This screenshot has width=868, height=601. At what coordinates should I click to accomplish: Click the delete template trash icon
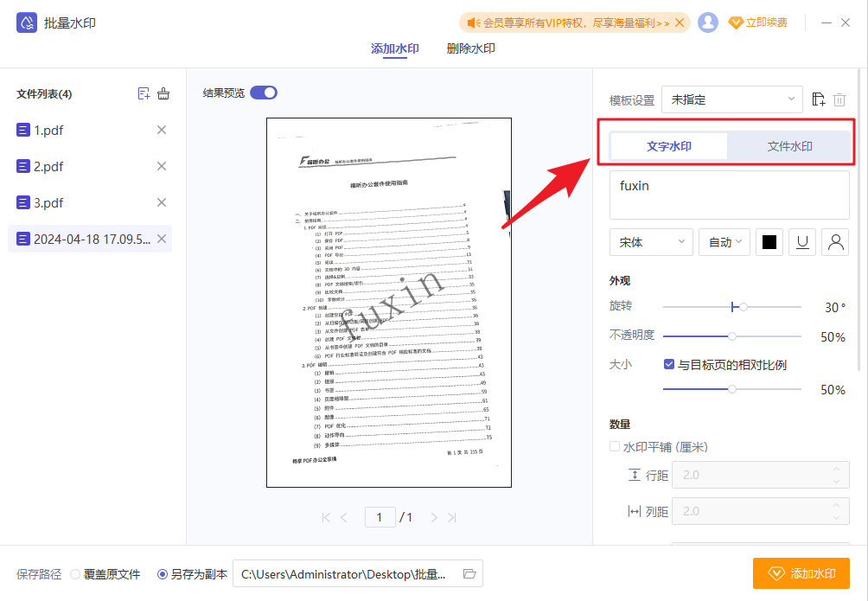(839, 99)
